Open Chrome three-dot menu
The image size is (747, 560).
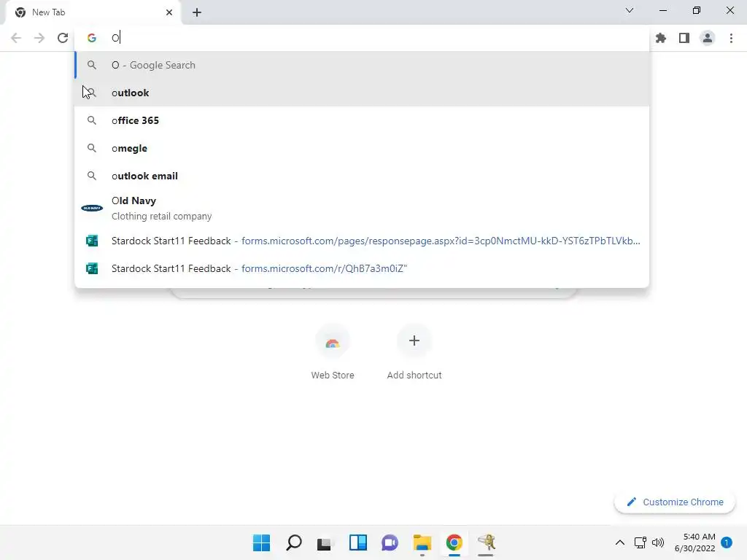point(731,38)
